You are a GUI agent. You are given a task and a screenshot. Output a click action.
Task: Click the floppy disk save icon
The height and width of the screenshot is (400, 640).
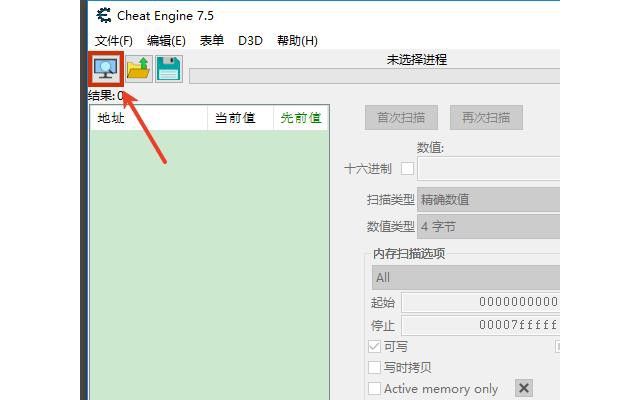[x=169, y=69]
